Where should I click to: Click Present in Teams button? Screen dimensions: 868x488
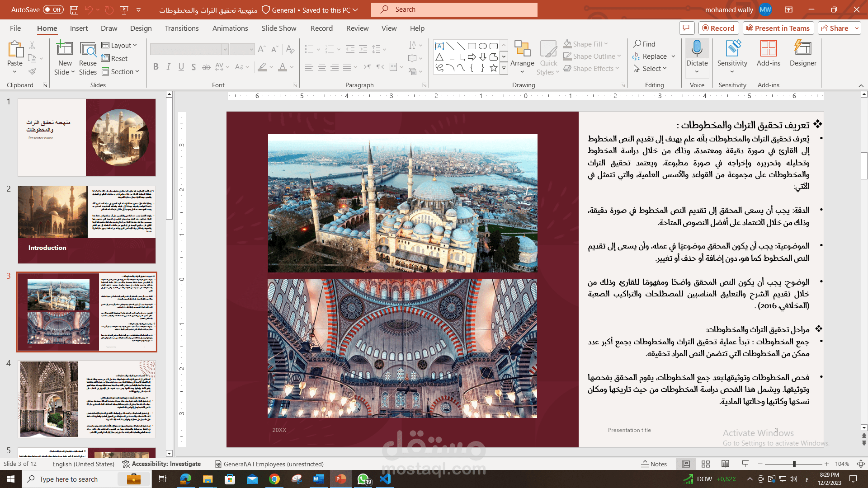778,28
